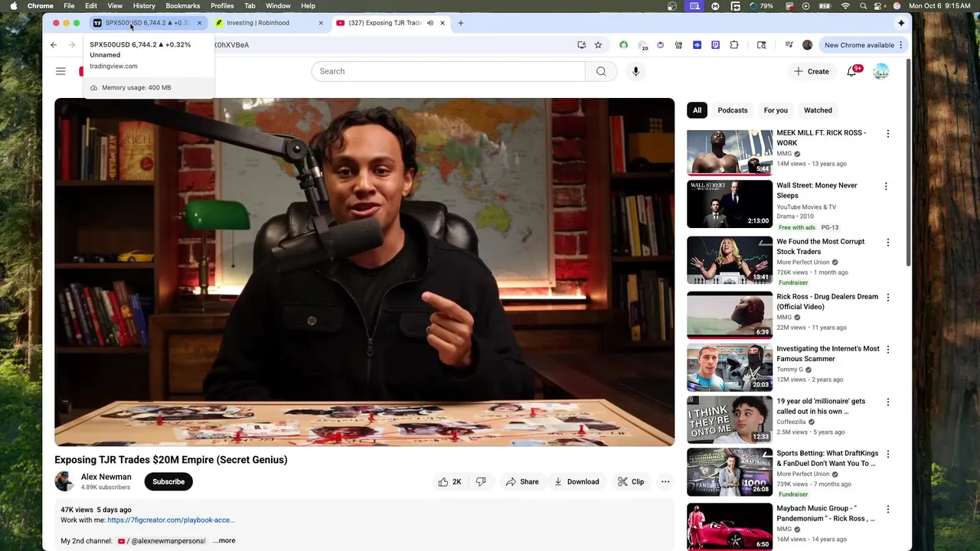This screenshot has height=551, width=980.
Task: Clip the video
Action: point(631,481)
